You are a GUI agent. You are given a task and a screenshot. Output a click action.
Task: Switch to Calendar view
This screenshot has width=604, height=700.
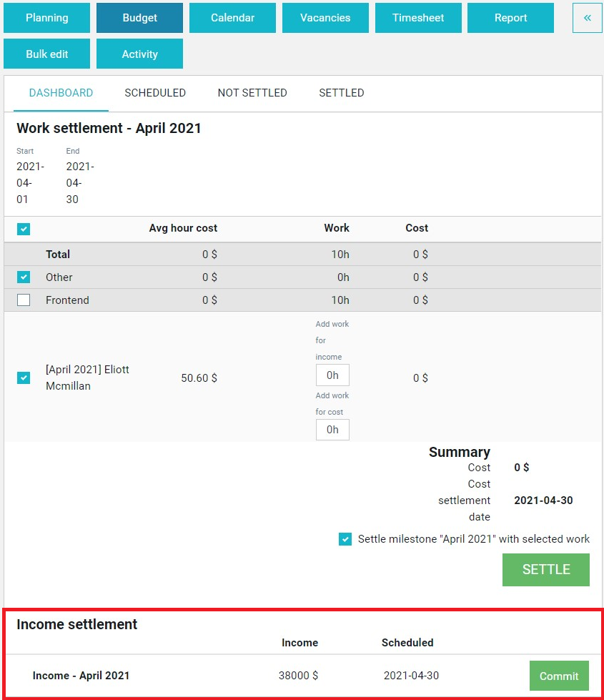coord(232,18)
